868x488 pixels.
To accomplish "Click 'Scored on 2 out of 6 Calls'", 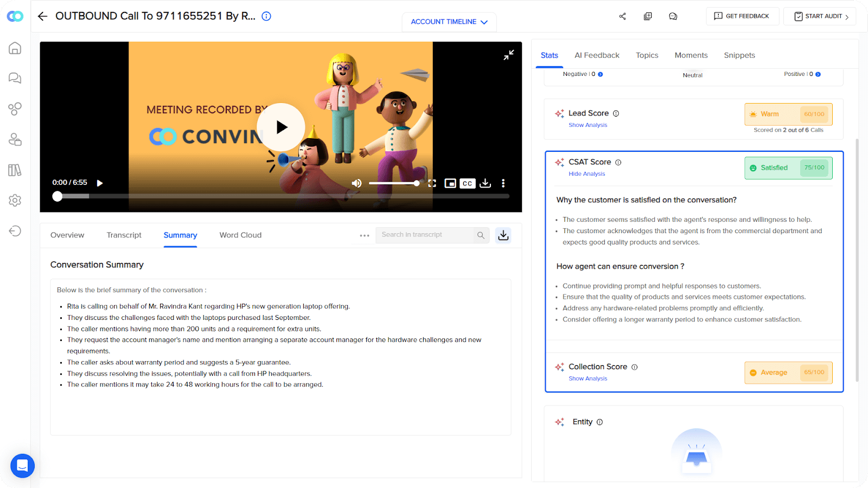I will tap(788, 130).
